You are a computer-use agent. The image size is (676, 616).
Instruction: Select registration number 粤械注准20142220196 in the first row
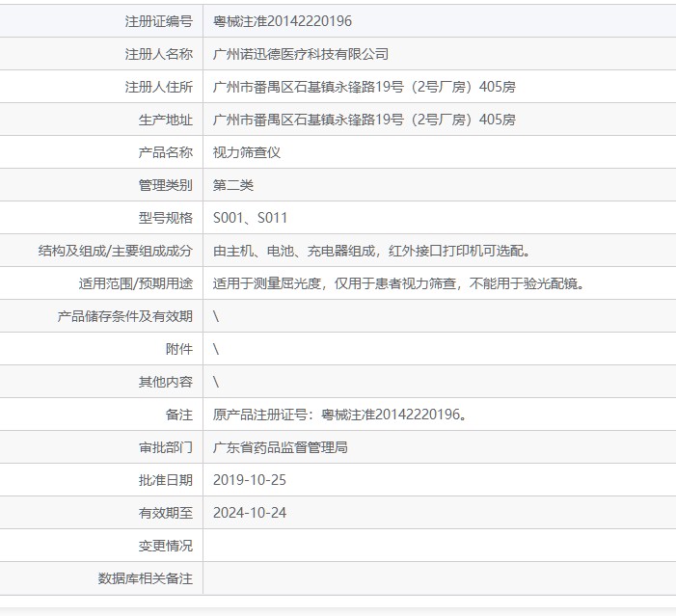(282, 21)
